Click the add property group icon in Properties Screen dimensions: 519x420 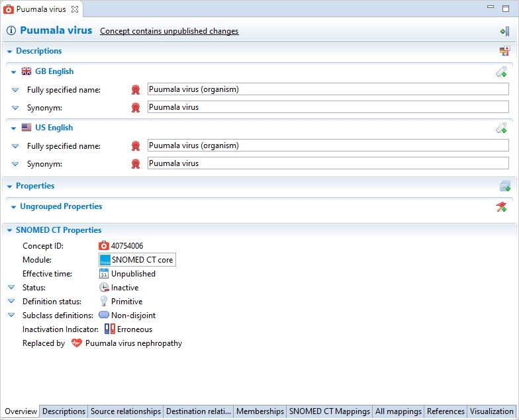[x=504, y=186]
